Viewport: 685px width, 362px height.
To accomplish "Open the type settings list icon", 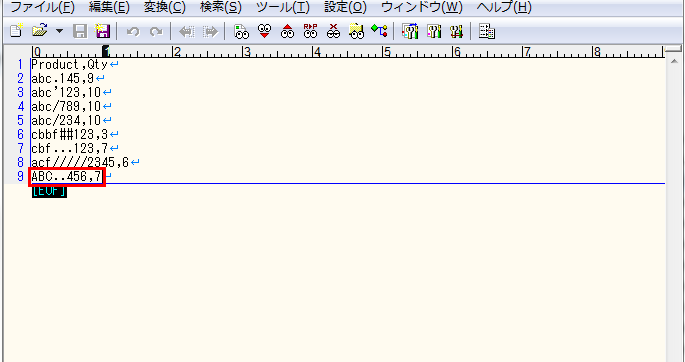I will click(x=410, y=31).
